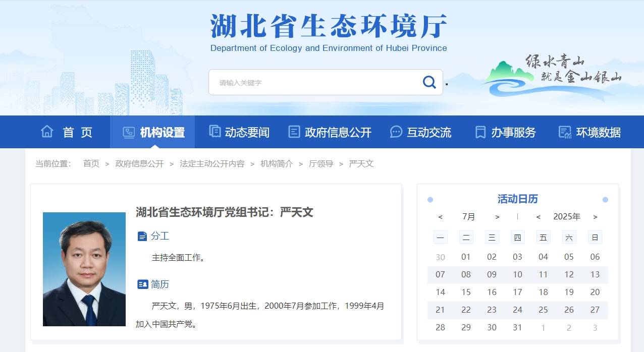The width and height of the screenshot is (644, 352).
Task: Click 机构简介 breadcrumb link
Action: (277, 164)
